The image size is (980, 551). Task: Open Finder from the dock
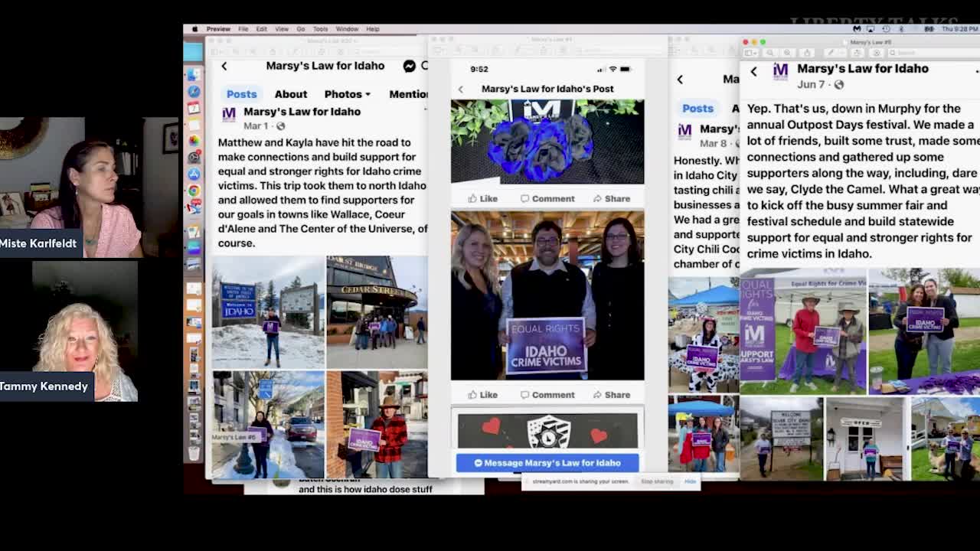coord(194,74)
